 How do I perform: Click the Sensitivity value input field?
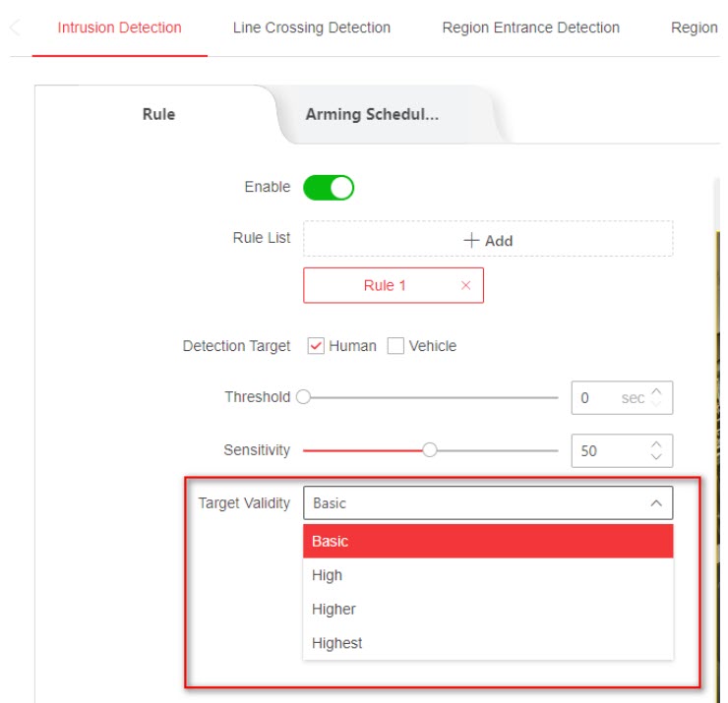pos(605,451)
